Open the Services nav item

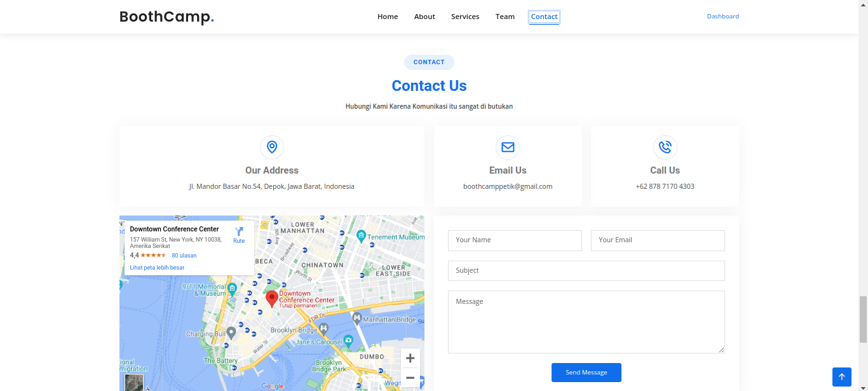(x=465, y=17)
